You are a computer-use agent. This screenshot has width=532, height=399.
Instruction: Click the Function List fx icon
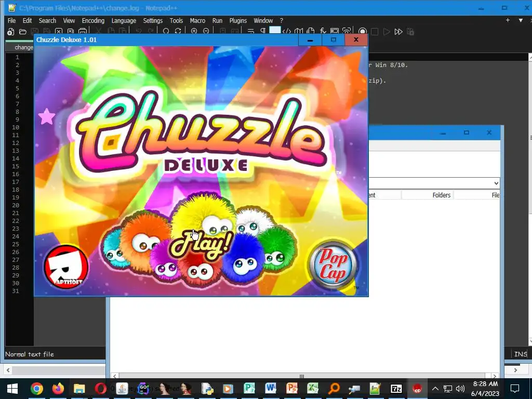tap(323, 32)
